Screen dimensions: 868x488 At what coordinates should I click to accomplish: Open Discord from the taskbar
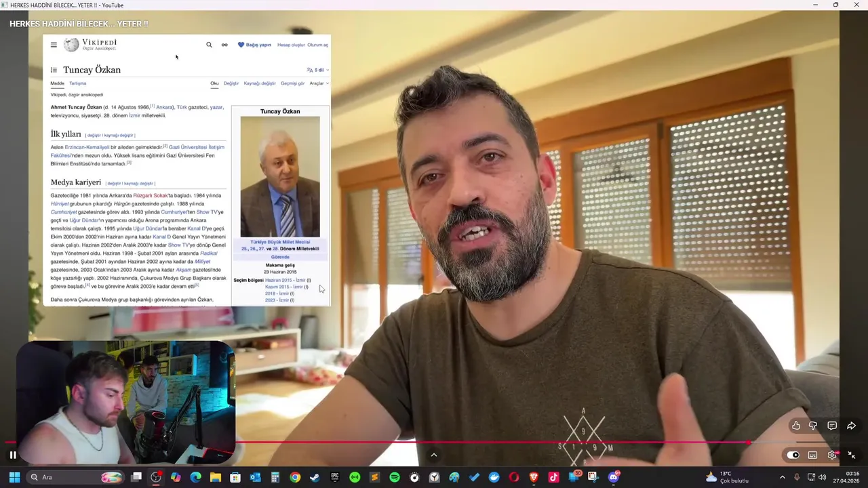pos(614,477)
